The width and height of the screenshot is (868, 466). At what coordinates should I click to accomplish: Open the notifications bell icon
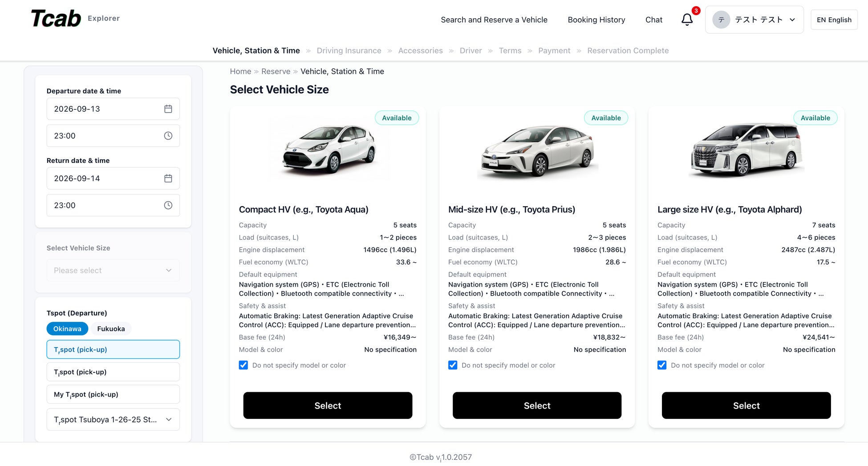(687, 20)
